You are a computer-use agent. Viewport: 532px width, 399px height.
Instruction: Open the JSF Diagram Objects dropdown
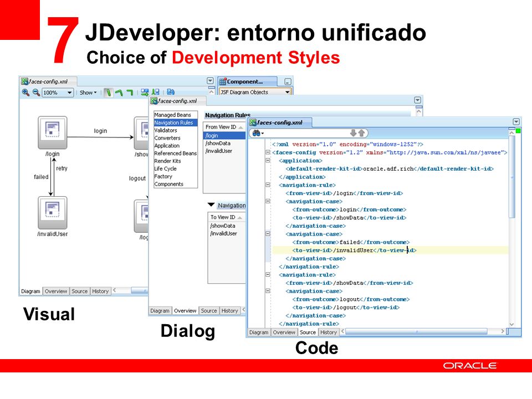pyautogui.click(x=288, y=92)
